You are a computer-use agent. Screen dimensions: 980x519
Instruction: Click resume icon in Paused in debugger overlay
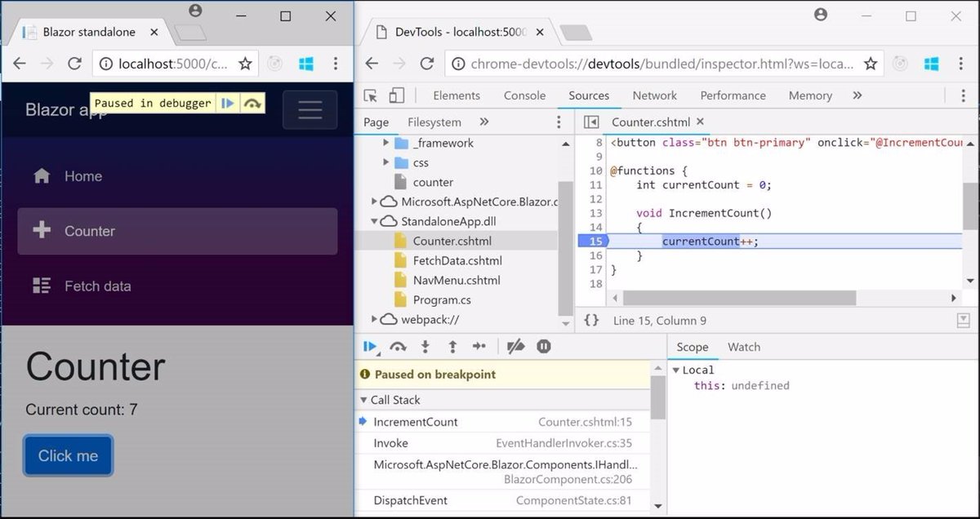(x=229, y=103)
